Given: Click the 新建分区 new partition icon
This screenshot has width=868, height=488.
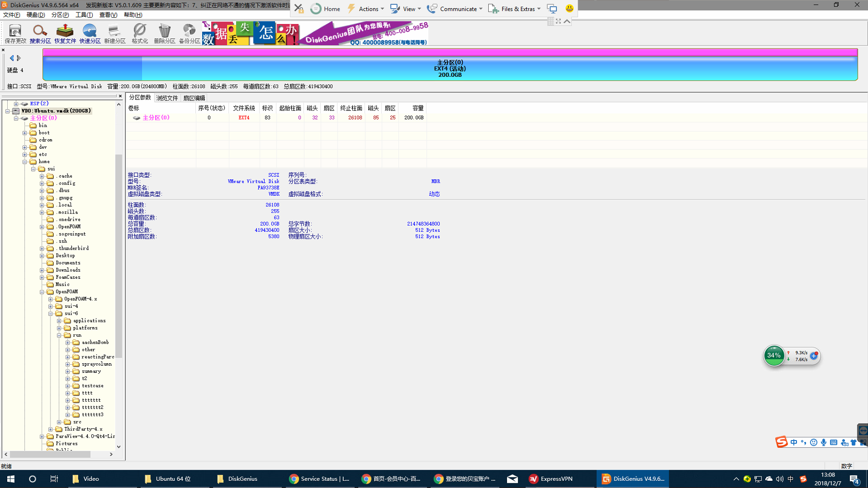Looking at the screenshot, I should pyautogui.click(x=115, y=34).
